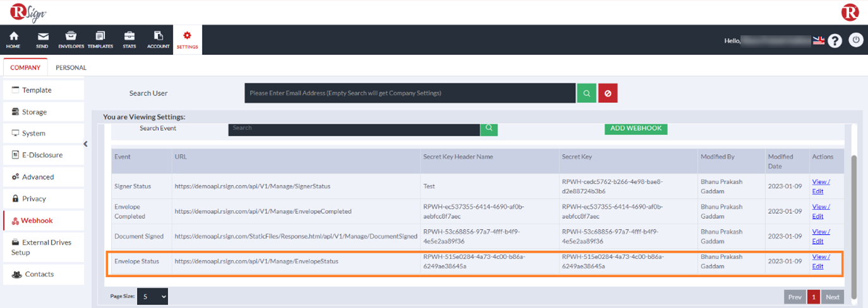Click the EnvelopeCompleted URL cell
Viewport: 868px width, 308px height.
click(x=296, y=211)
